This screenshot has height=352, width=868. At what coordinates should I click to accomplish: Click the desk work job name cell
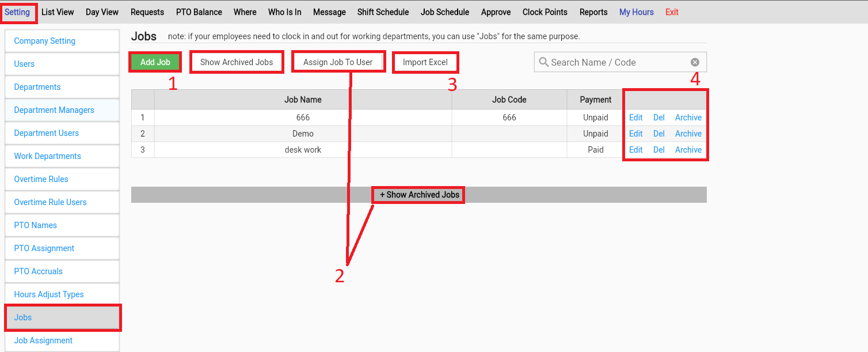tap(303, 150)
